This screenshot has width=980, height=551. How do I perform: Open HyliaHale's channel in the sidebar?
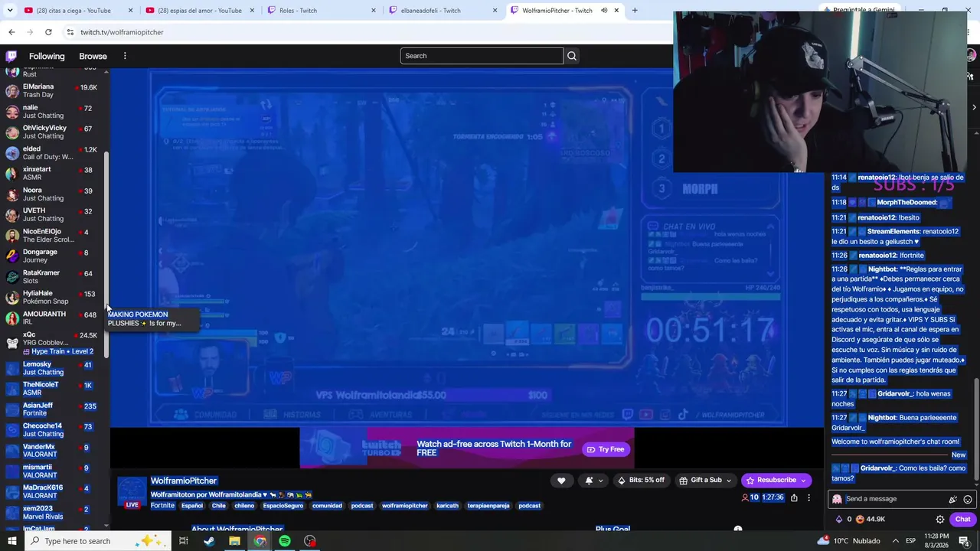point(52,297)
